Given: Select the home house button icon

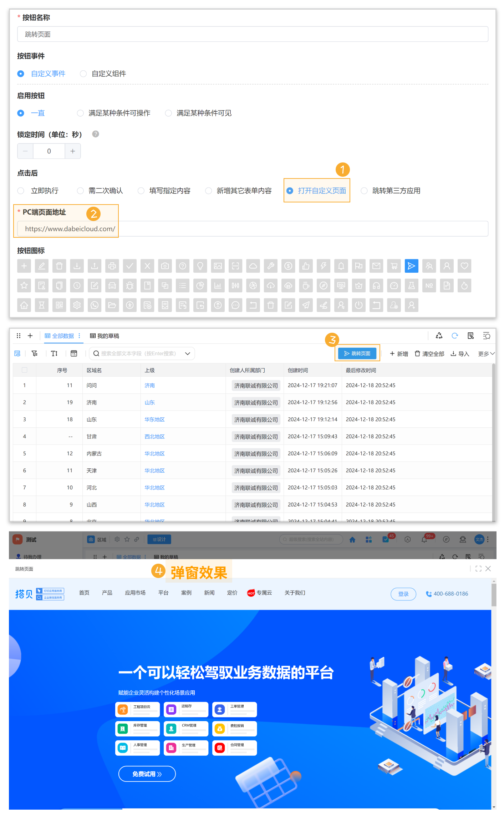Looking at the screenshot, I should [x=24, y=305].
